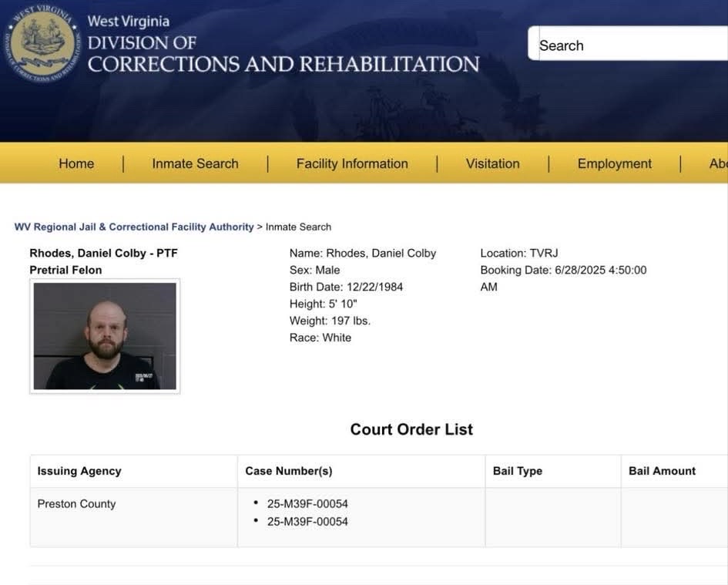Click the Issuing Agency column header
Screen dimensions: 728x585
coord(79,471)
